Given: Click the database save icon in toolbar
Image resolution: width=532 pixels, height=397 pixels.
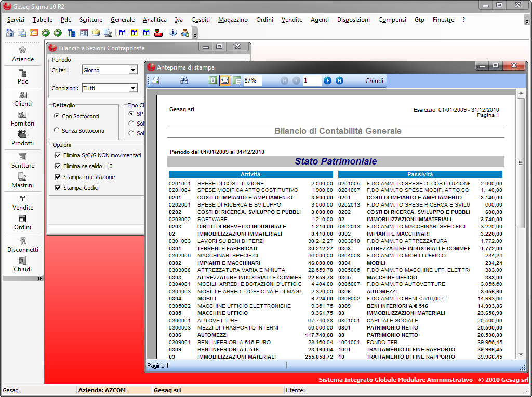Looking at the screenshot, I should [22, 33].
